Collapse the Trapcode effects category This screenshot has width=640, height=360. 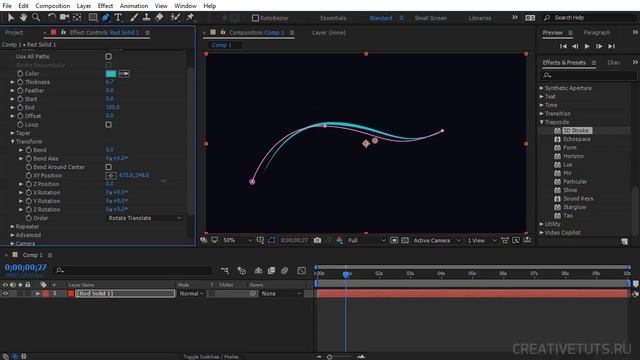pyautogui.click(x=542, y=122)
